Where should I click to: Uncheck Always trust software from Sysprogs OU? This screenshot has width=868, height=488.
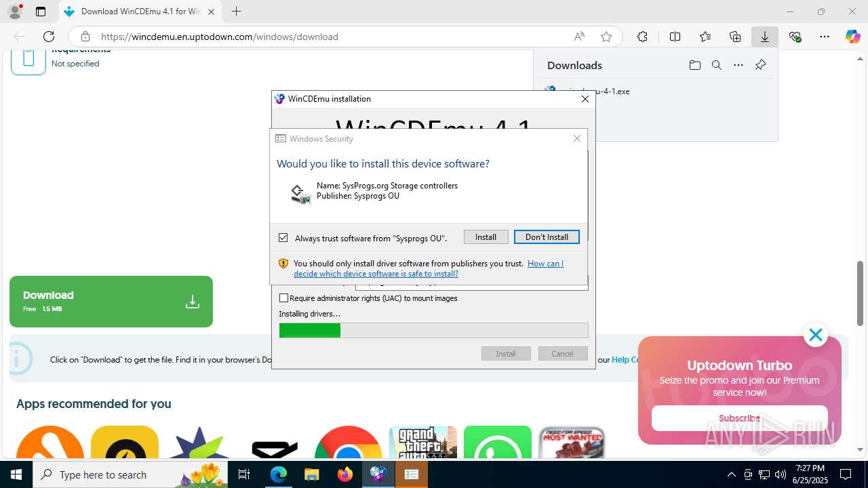coord(283,238)
